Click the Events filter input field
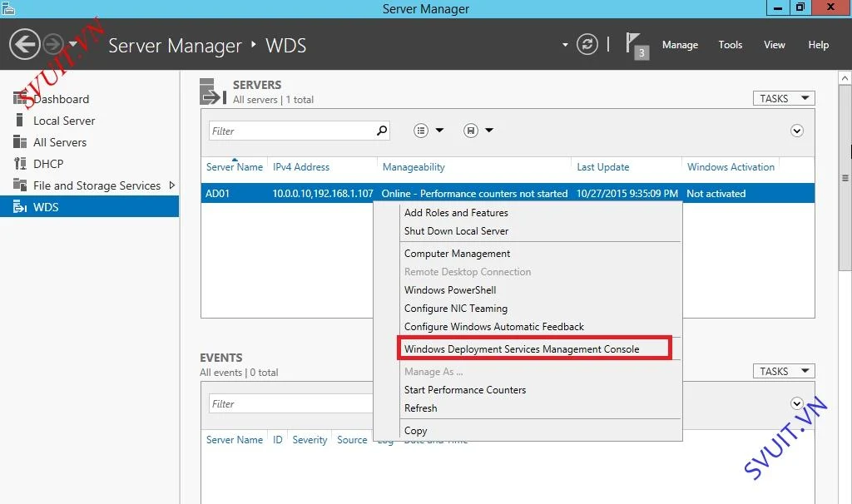 click(290, 403)
